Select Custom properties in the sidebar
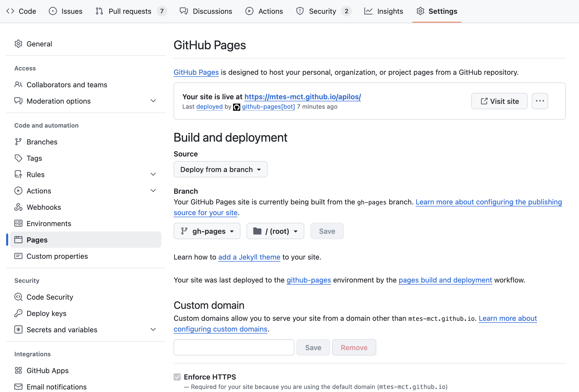Screen dimensions: 579x392 pos(86,256)
